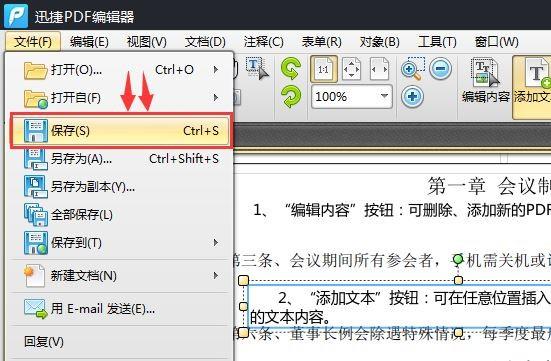Viewport: 551px width, 361px height.
Task: Select 另存为副本(Y)... entry
Action: (x=120, y=187)
